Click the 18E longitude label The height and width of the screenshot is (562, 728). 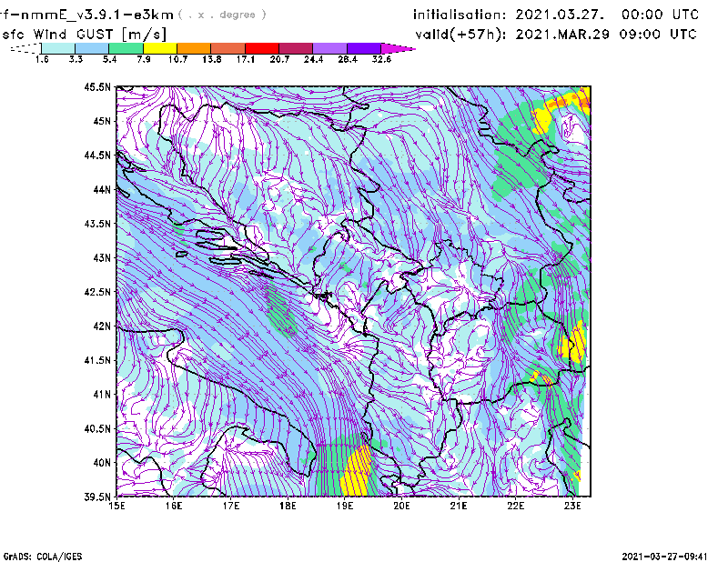288,506
